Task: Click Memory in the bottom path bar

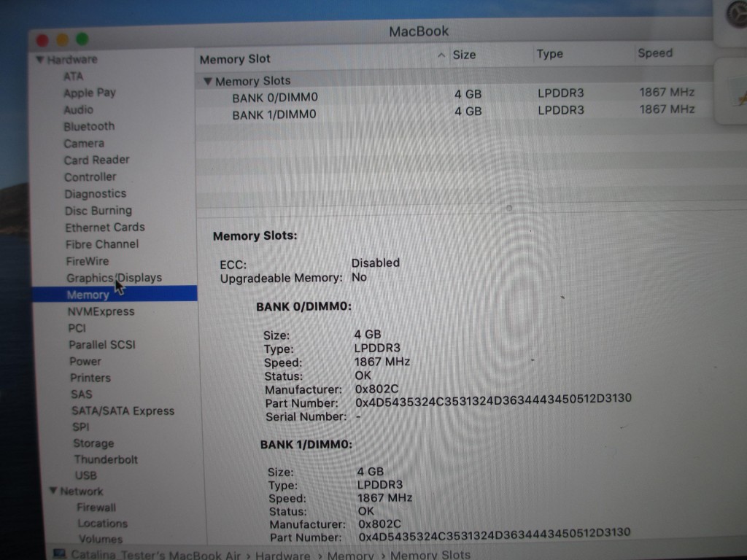Action: coord(351,555)
